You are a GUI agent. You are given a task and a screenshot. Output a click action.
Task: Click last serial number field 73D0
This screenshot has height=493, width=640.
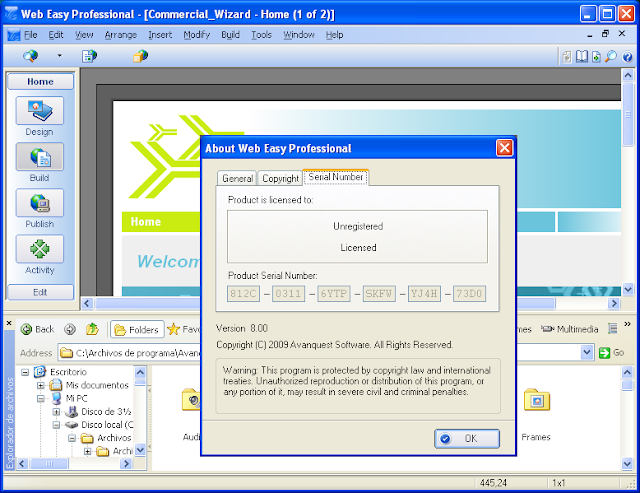[469, 294]
